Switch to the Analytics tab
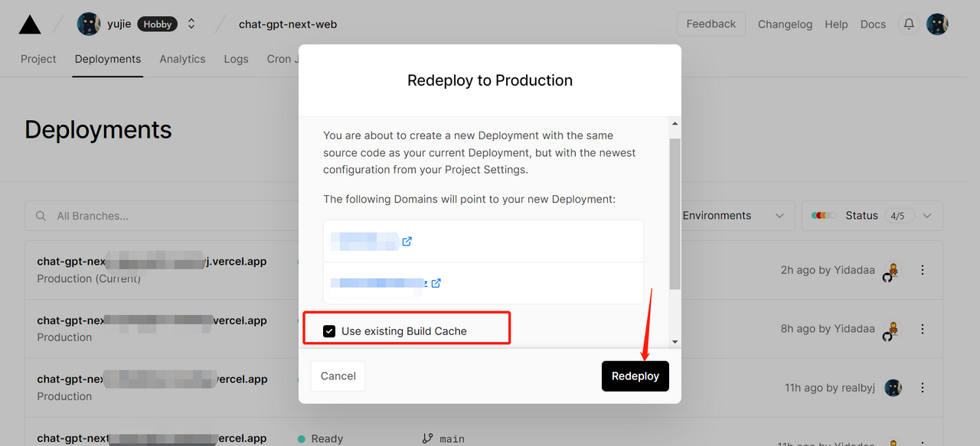Viewport: 980px width, 446px height. 182,59
